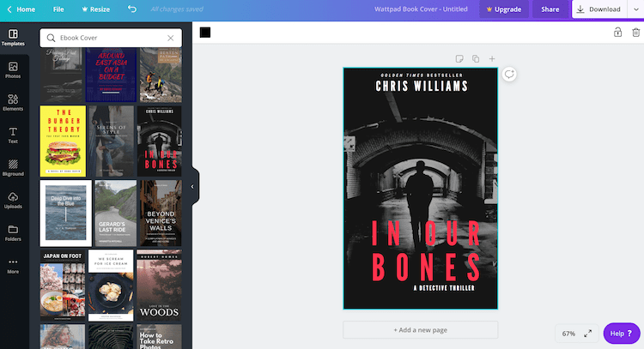Screen dimensions: 644x349
Task: Select the hikers mountain template
Action: 161,75
